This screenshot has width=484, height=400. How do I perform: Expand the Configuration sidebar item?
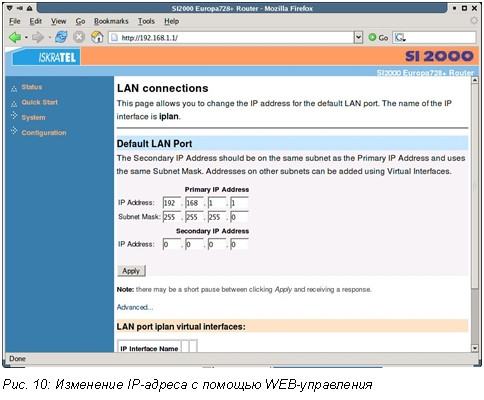(44, 133)
